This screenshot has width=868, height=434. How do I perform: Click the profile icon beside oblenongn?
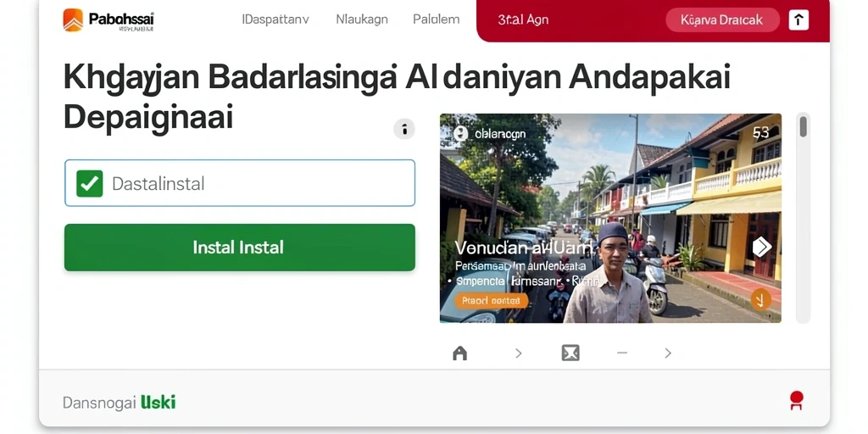point(460,133)
